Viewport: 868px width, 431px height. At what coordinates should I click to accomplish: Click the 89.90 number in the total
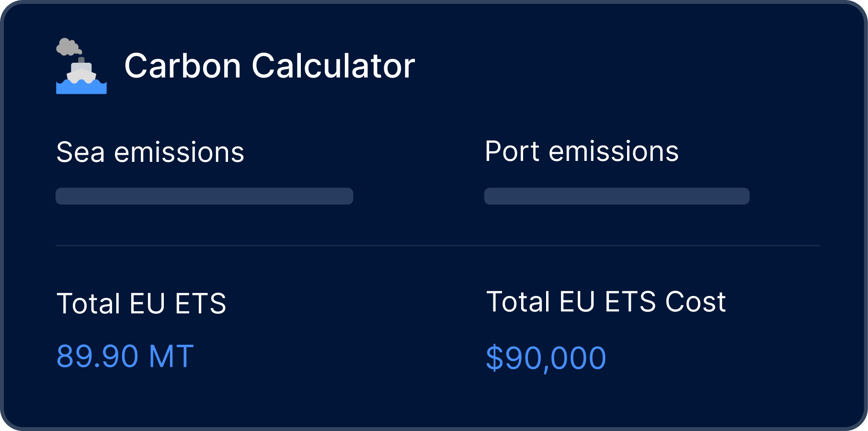98,356
